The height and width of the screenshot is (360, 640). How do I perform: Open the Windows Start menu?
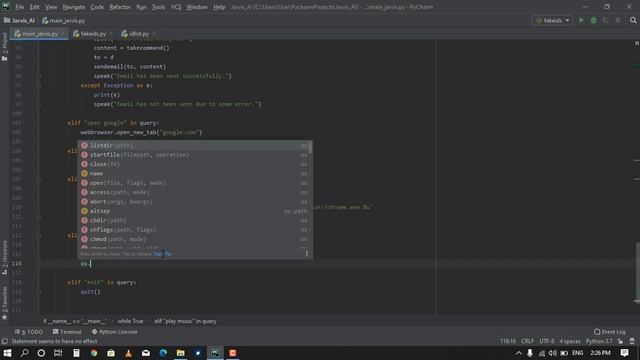7,353
